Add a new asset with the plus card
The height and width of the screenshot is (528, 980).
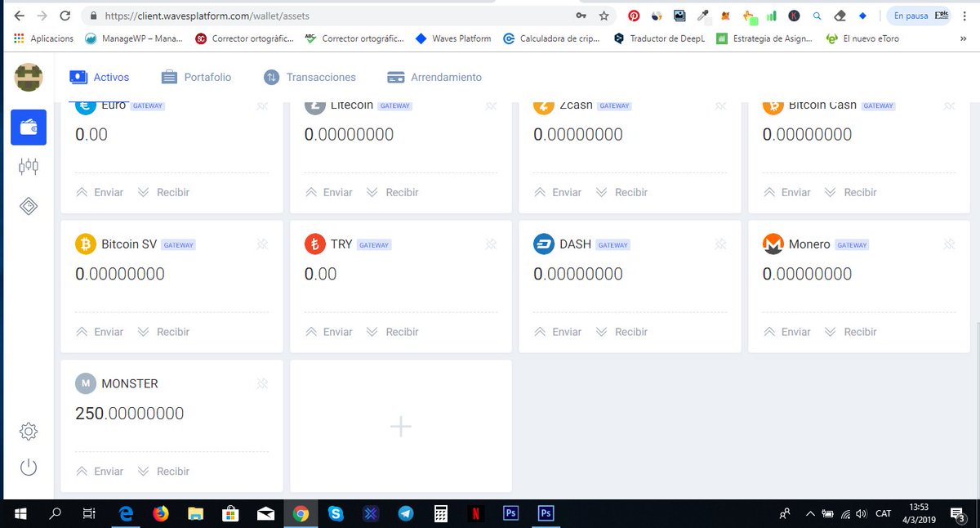(x=400, y=426)
